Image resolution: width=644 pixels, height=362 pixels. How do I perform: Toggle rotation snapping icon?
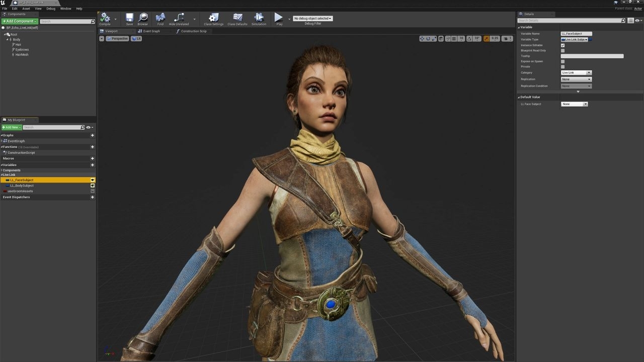pyautogui.click(x=469, y=39)
